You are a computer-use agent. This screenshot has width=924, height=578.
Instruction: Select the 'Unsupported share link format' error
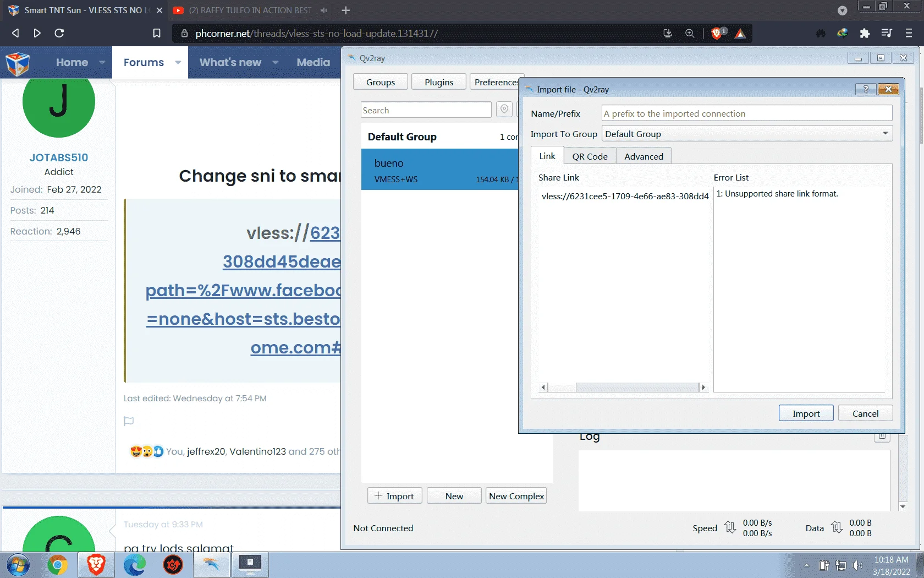777,194
